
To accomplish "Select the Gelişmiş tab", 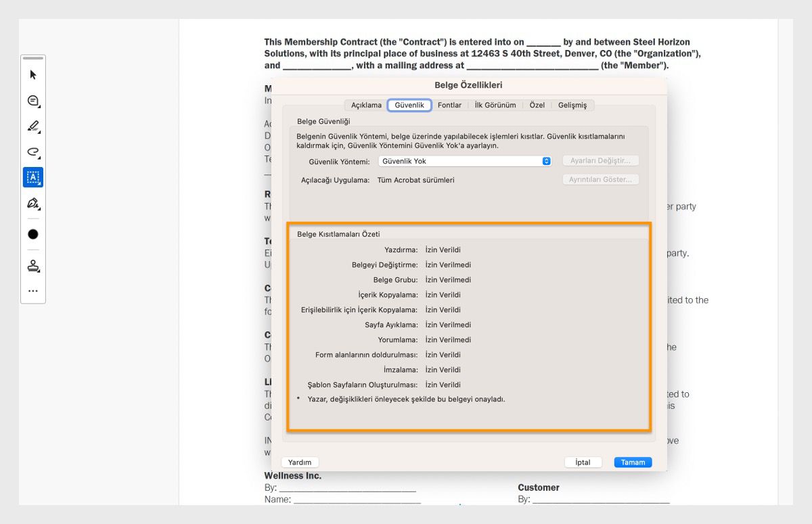I will pos(572,105).
